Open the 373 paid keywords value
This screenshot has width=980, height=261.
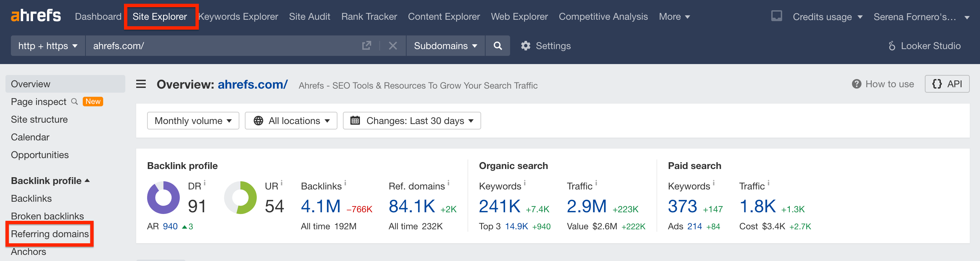coord(682,206)
